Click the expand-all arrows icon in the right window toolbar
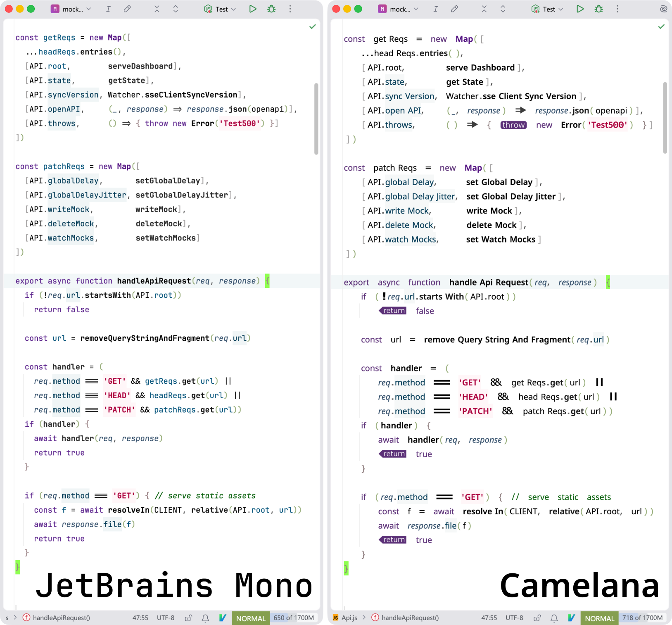Screen dimensions: 672x625 tap(503, 9)
